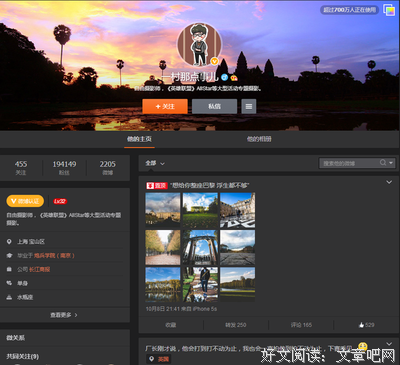
Task: Open the first photo thumbnail in pinned post
Action: pos(163,210)
